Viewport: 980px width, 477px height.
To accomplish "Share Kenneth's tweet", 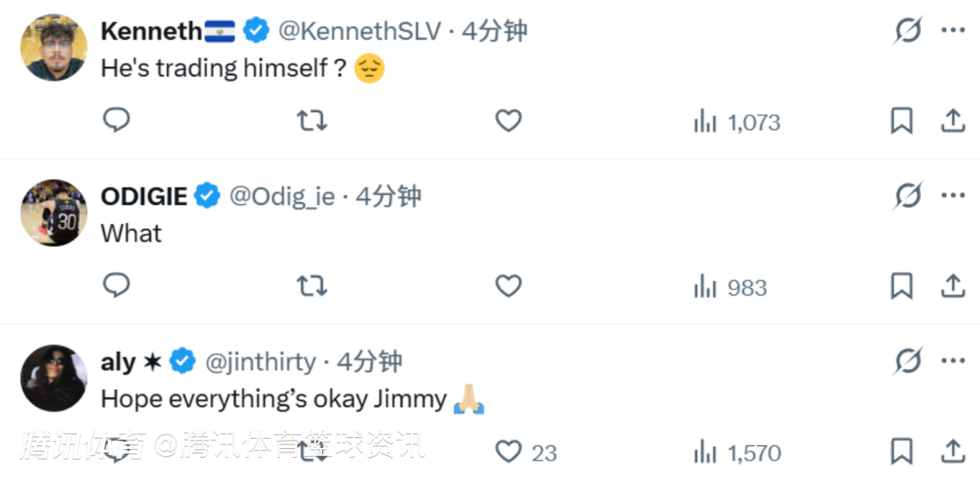I will pyautogui.click(x=953, y=121).
